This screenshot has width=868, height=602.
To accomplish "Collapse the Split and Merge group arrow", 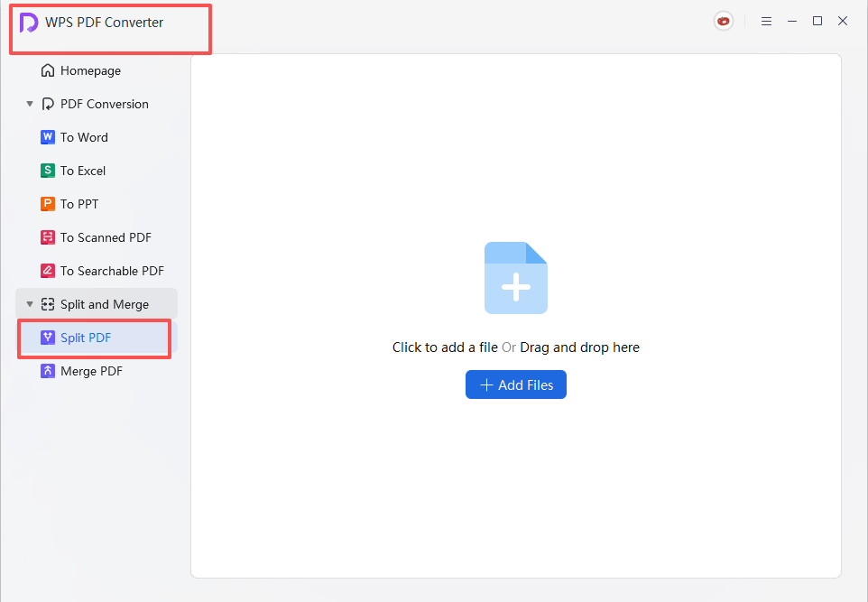I will pos(30,304).
